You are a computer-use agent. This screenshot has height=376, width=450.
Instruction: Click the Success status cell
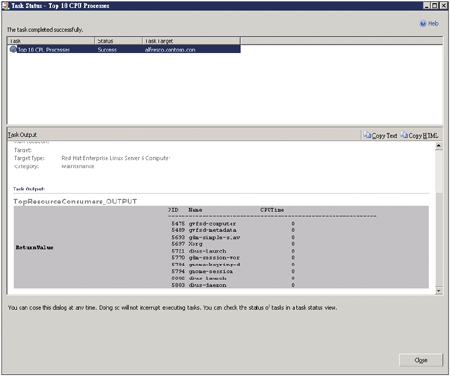tap(107, 50)
